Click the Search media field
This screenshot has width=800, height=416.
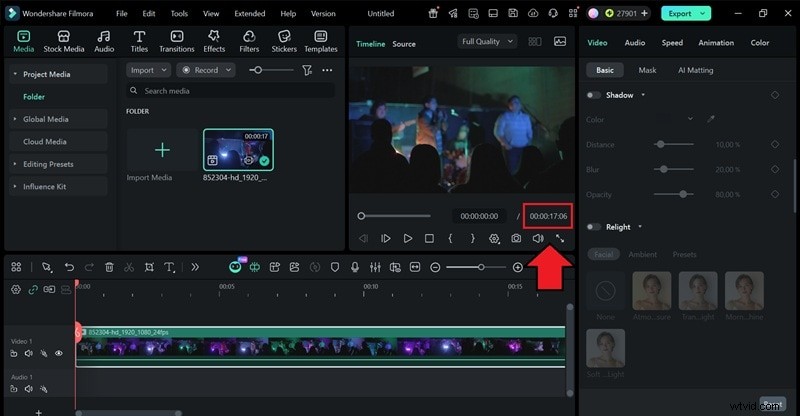pyautogui.click(x=230, y=91)
